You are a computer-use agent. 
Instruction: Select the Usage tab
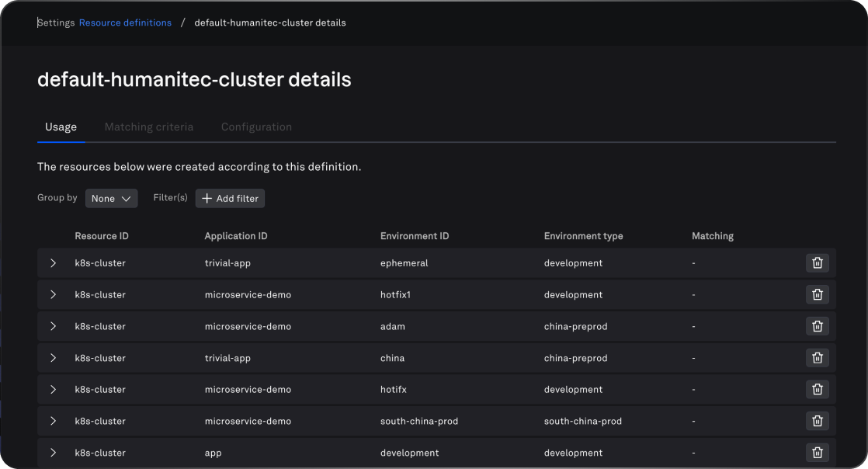coord(61,127)
